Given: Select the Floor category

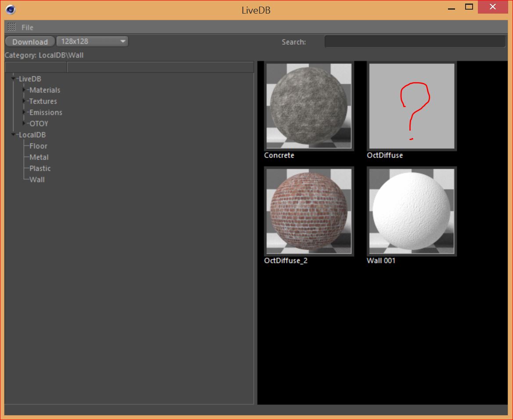Looking at the screenshot, I should pos(38,146).
